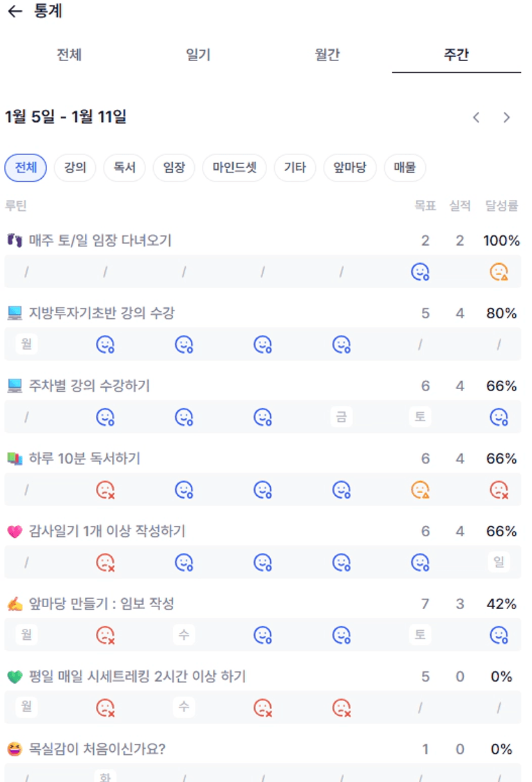Click first red failed face in 감사일기 row
The height and width of the screenshot is (782, 532).
[x=105, y=563]
